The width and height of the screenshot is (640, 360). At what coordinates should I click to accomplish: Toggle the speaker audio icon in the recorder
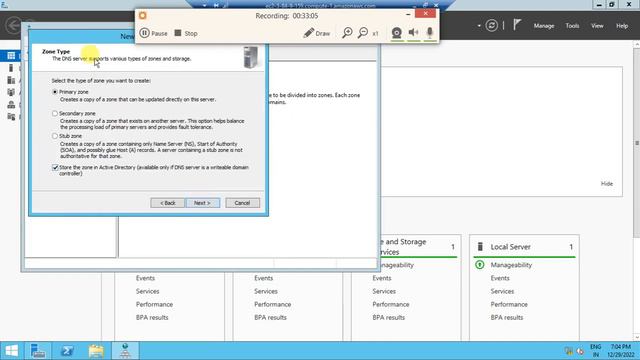[x=413, y=32]
